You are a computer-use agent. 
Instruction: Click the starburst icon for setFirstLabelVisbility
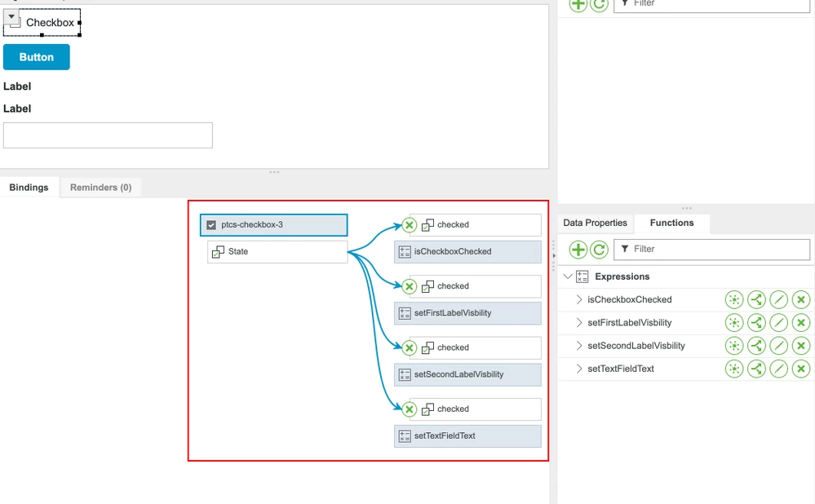[x=734, y=323]
